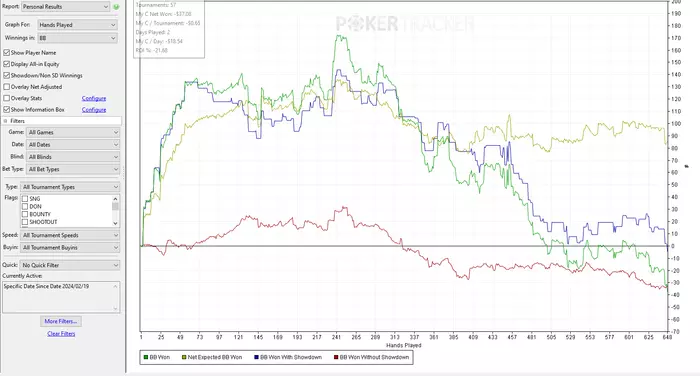700x376 pixels.
Task: Click the Flags list scroll down arrow
Action: coord(116,223)
